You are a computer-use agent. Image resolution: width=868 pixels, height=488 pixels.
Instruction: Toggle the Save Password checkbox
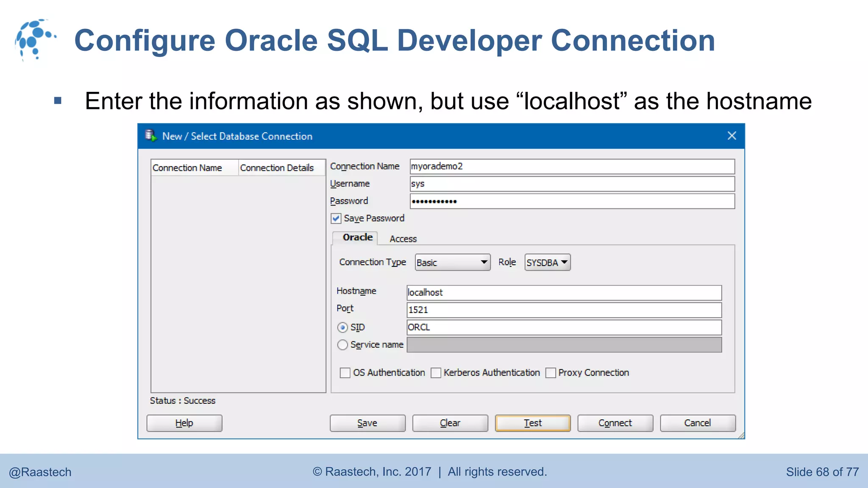(x=336, y=219)
